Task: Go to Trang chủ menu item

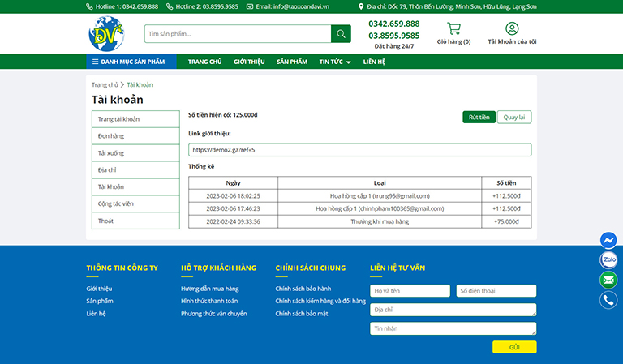Action: 205,62
